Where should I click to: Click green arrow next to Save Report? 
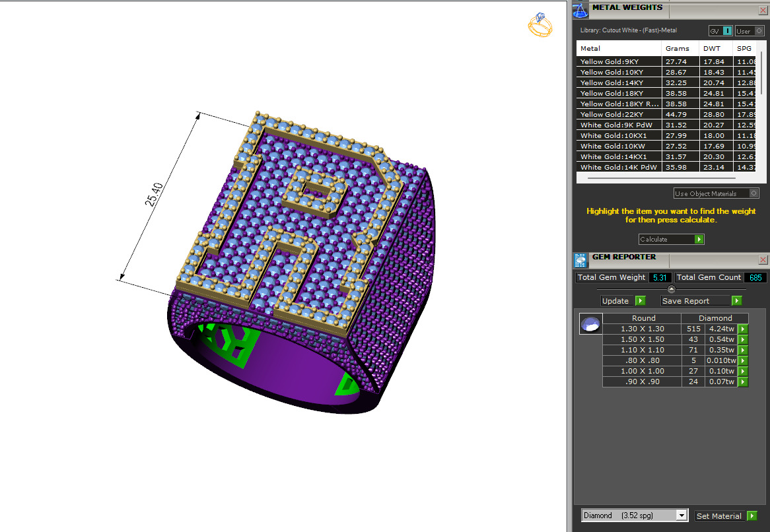(x=736, y=301)
